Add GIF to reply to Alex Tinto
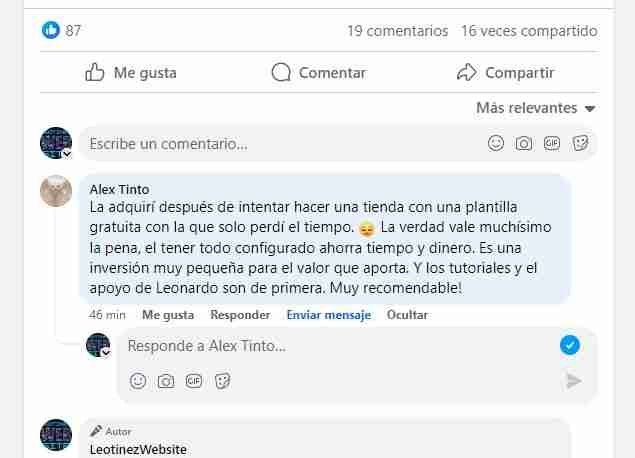 click(x=195, y=380)
